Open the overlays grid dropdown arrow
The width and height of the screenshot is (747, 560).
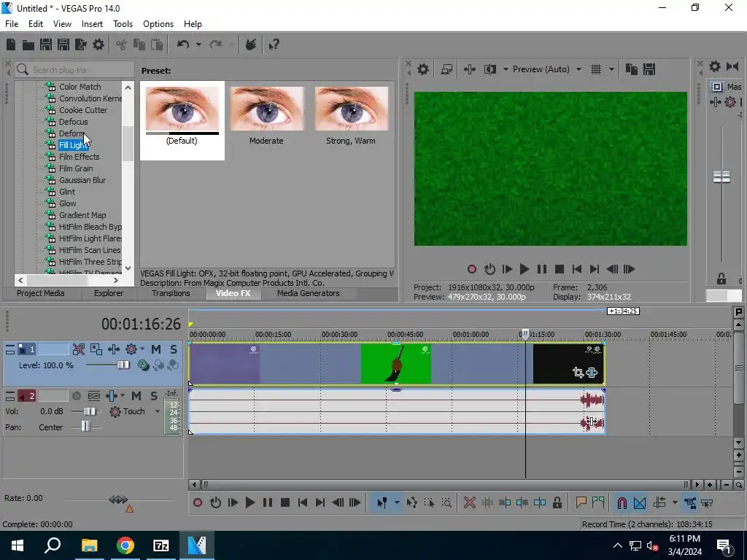(x=611, y=69)
